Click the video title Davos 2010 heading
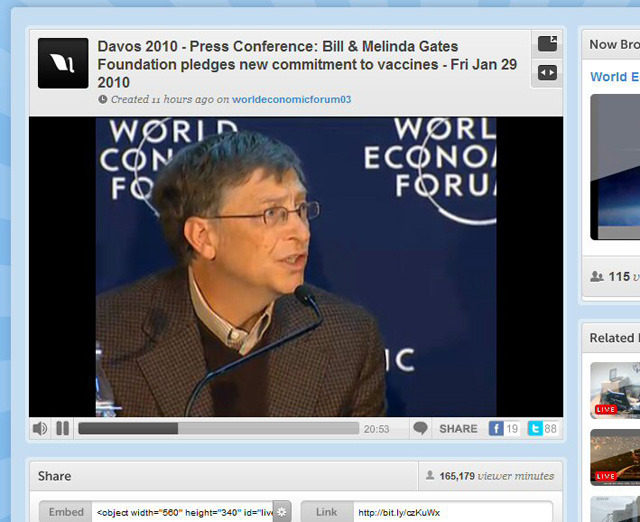The height and width of the screenshot is (522, 640). click(307, 64)
